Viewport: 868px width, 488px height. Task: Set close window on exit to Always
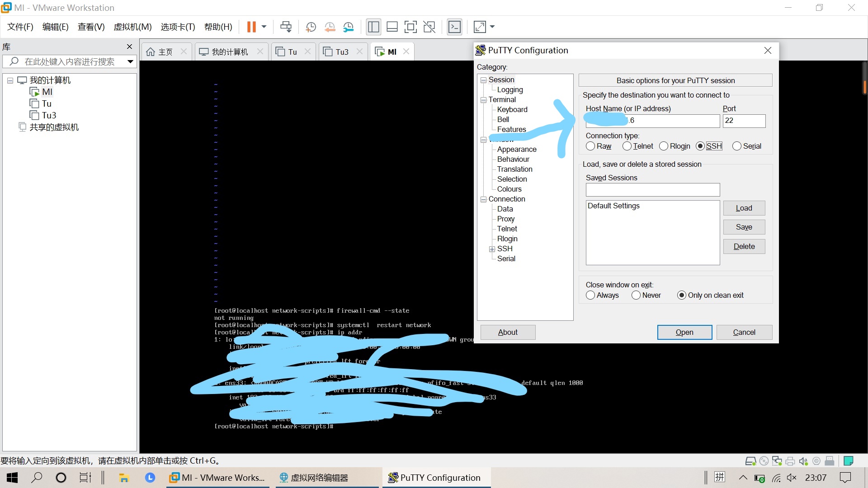point(602,295)
